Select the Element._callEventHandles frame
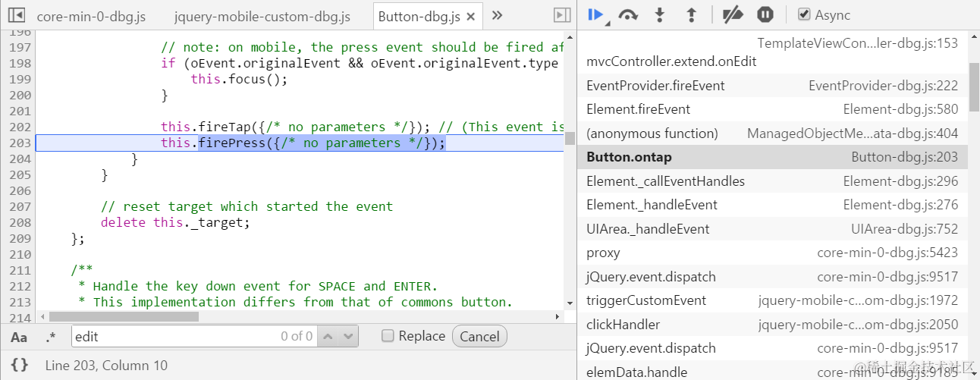 (772, 181)
